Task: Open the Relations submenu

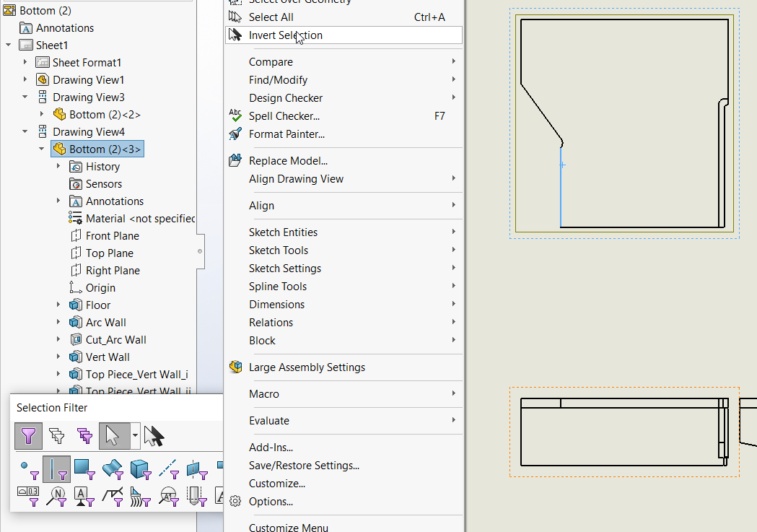Action: click(x=344, y=323)
